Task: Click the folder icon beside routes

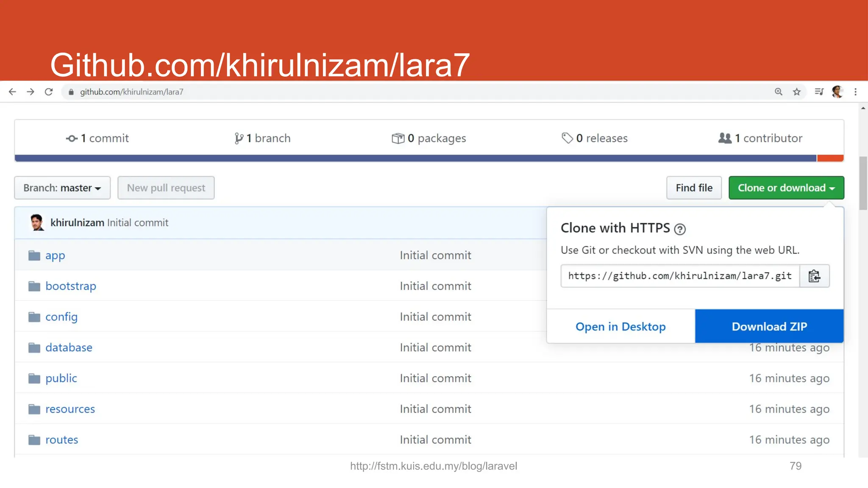Action: [x=34, y=440]
